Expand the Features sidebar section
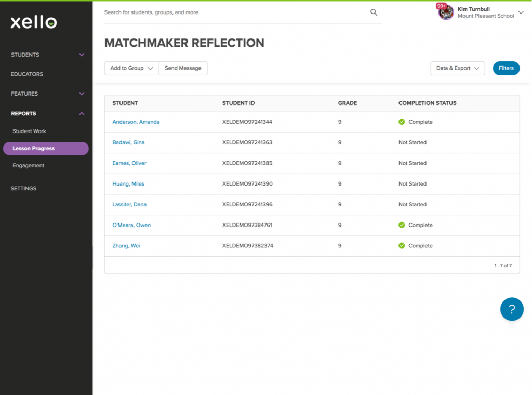Viewport: 532px width, 395px height. click(x=82, y=94)
